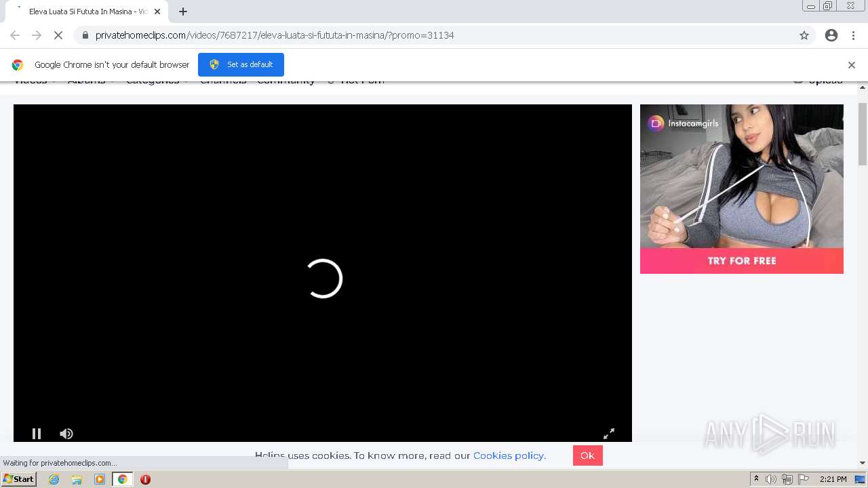Click the padlock site info icon
868x488 pixels.
(85, 35)
